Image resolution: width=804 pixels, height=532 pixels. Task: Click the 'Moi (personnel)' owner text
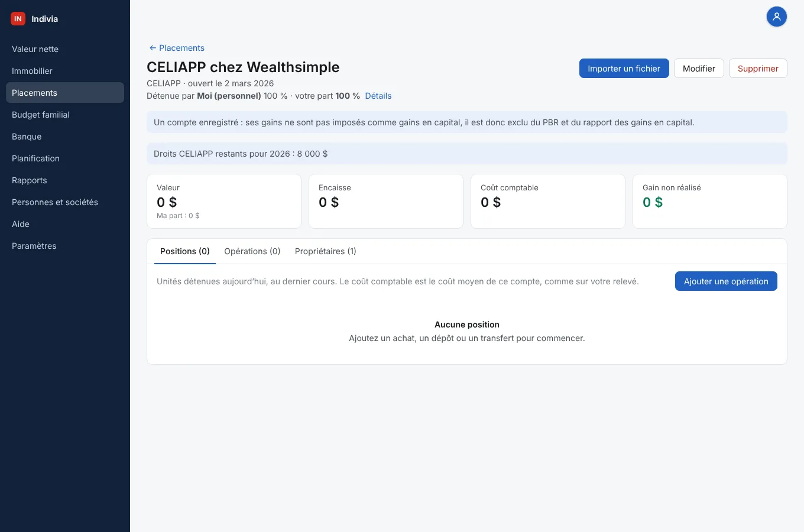tap(229, 96)
